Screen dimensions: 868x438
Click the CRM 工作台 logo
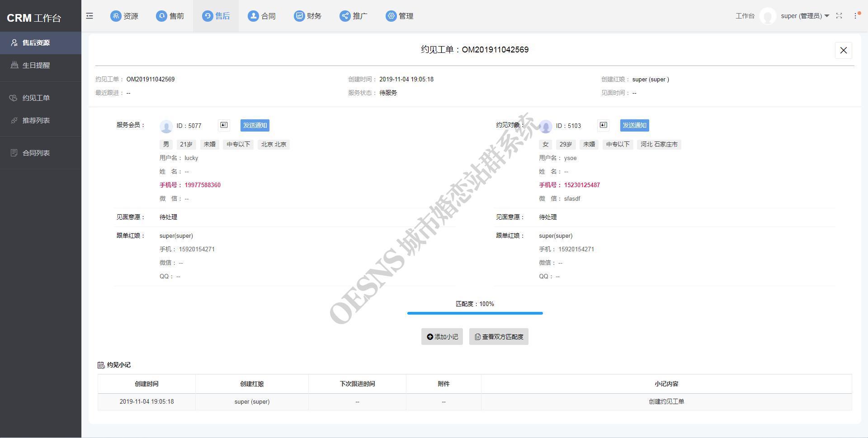coord(34,18)
